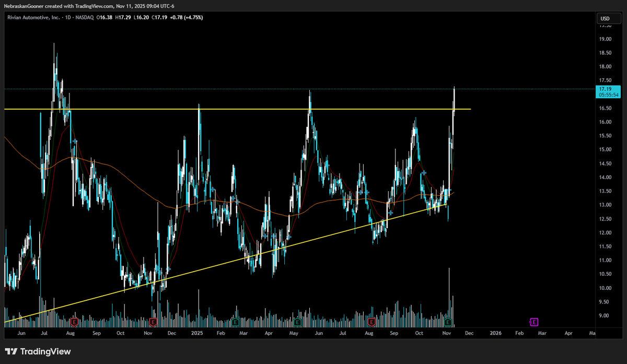Click the 18.00 price axis label

(x=606, y=67)
